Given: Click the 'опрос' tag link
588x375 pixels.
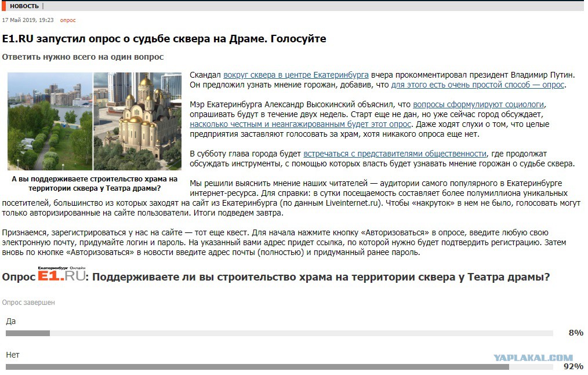Looking at the screenshot, I should (x=68, y=20).
